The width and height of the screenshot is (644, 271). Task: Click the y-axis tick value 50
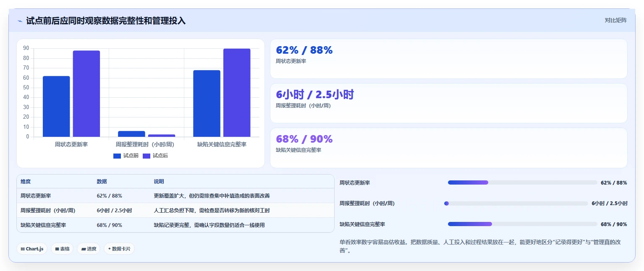[x=26, y=88]
